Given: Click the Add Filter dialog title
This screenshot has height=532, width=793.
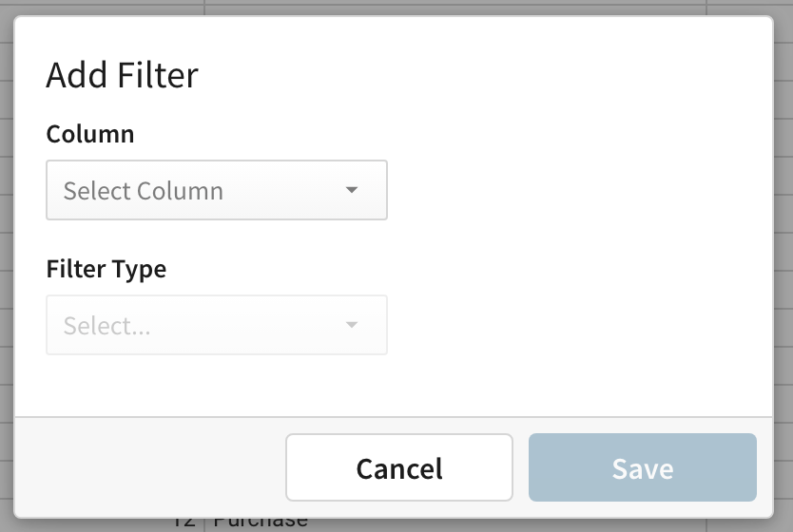Looking at the screenshot, I should pos(122,75).
